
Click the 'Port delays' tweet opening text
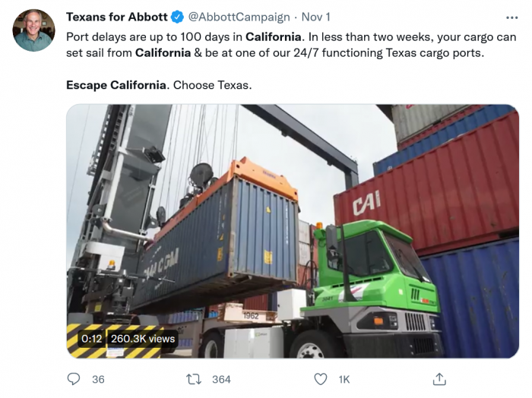click(96, 36)
